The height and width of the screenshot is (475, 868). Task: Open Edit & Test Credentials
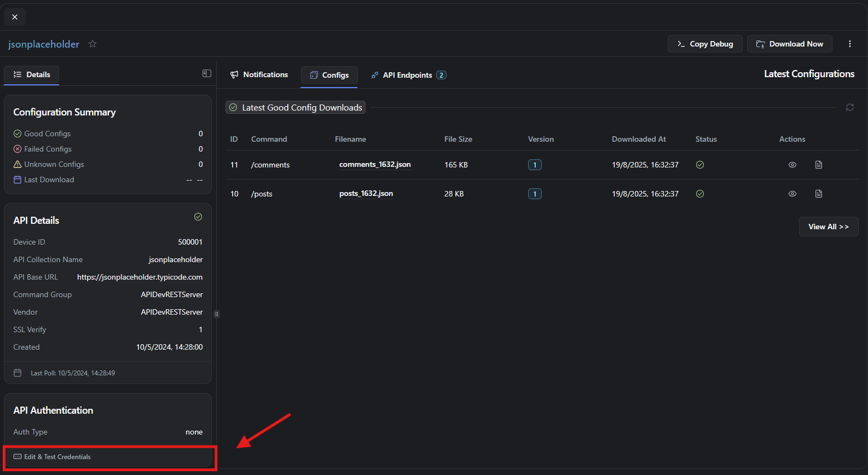click(57, 457)
